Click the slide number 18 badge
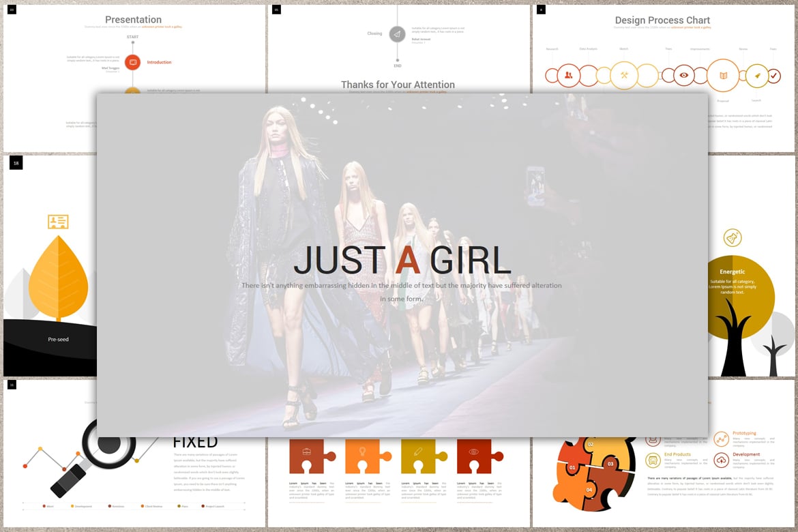Screen dimensions: 798x532 (x=16, y=163)
